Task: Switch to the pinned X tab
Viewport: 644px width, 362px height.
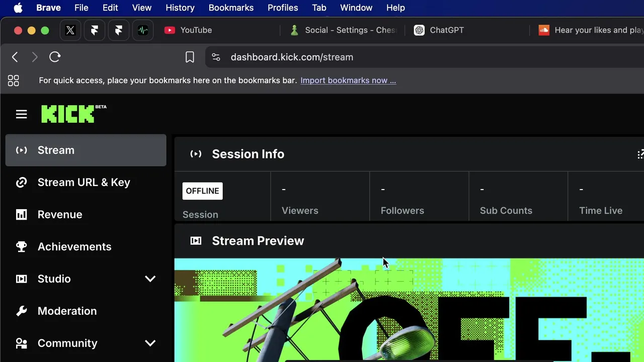Action: (x=70, y=30)
